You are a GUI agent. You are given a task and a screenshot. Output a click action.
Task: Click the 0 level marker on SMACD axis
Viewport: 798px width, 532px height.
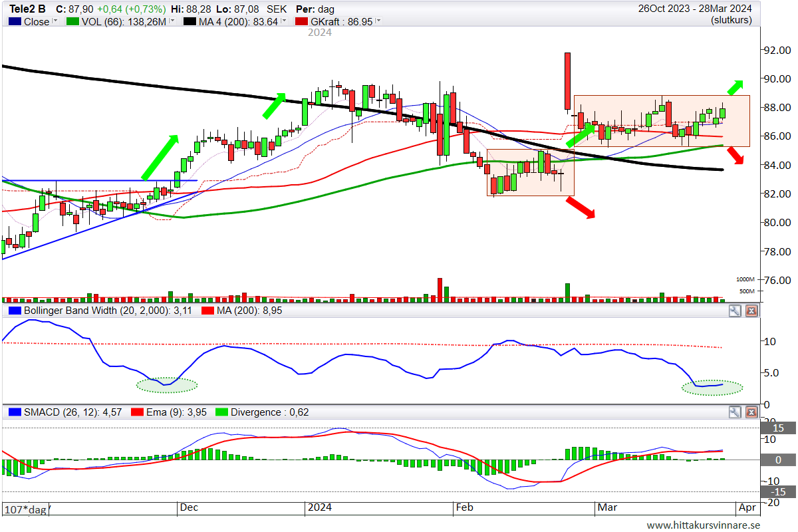pyautogui.click(x=778, y=460)
